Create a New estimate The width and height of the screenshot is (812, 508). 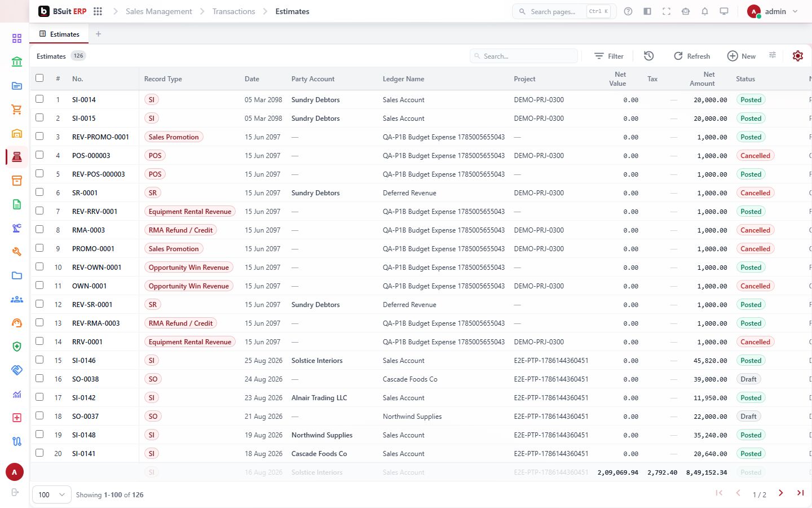[742, 56]
